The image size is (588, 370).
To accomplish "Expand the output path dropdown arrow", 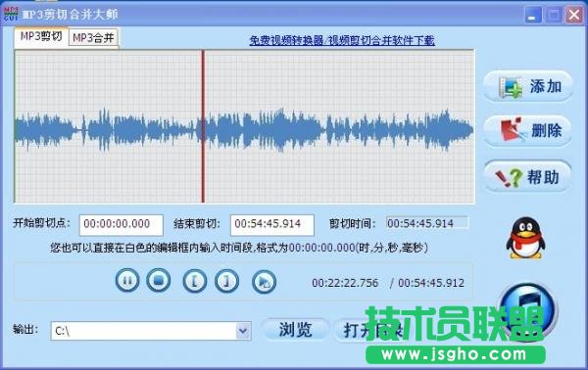I will click(243, 331).
